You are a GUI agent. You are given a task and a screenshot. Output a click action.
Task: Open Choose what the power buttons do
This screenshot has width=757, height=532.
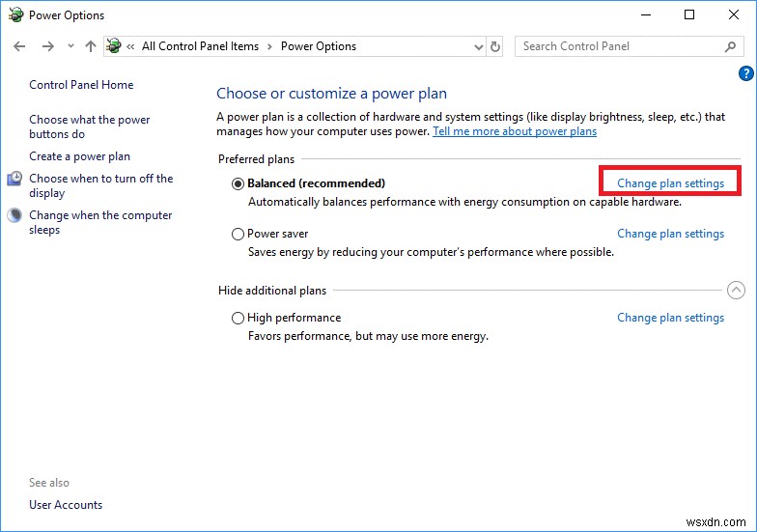tap(89, 126)
